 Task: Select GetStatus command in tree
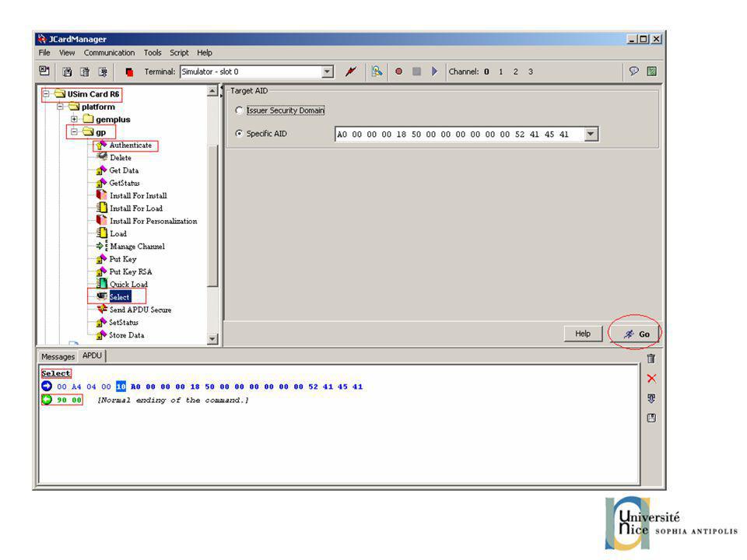point(124,184)
